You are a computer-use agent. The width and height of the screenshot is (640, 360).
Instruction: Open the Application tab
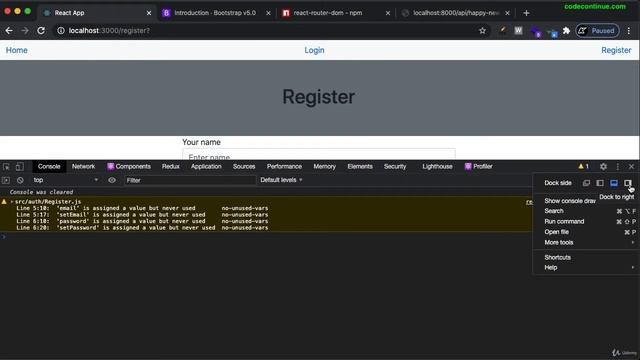tap(206, 167)
